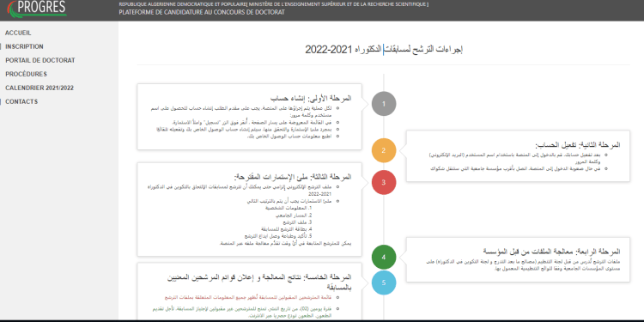
Task: Go to the INSCRIPTION sidebar item
Action: click(x=24, y=47)
